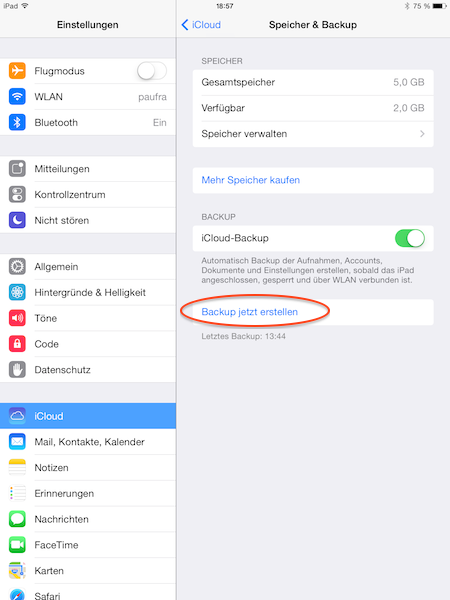This screenshot has height=600, width=450.
Task: Tap the Bluetooth icon in settings list
Action: [17, 122]
